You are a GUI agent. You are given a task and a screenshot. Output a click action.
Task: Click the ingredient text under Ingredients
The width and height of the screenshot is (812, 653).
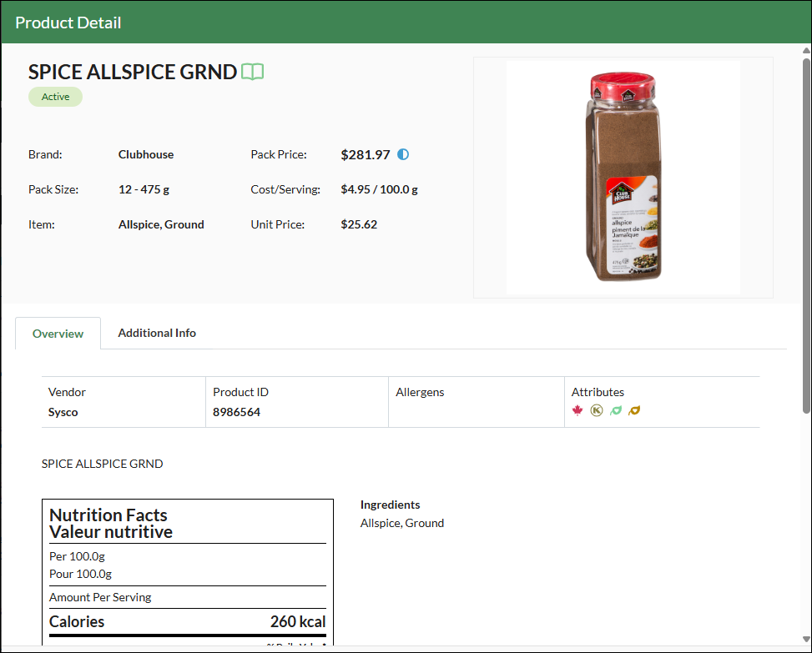(402, 524)
